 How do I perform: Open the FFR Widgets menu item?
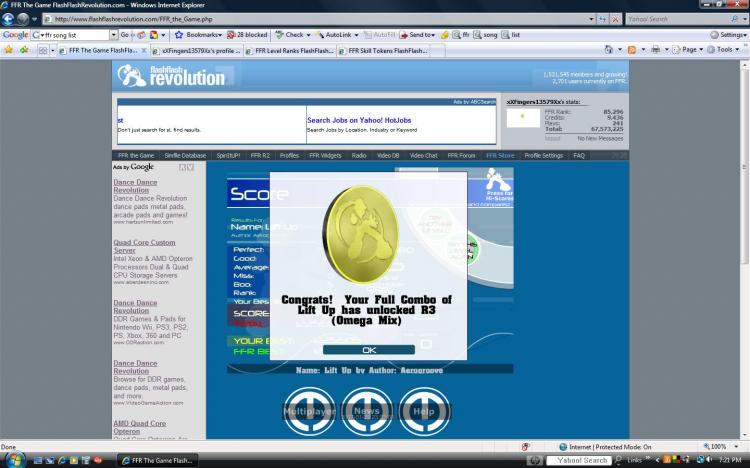pyautogui.click(x=325, y=156)
